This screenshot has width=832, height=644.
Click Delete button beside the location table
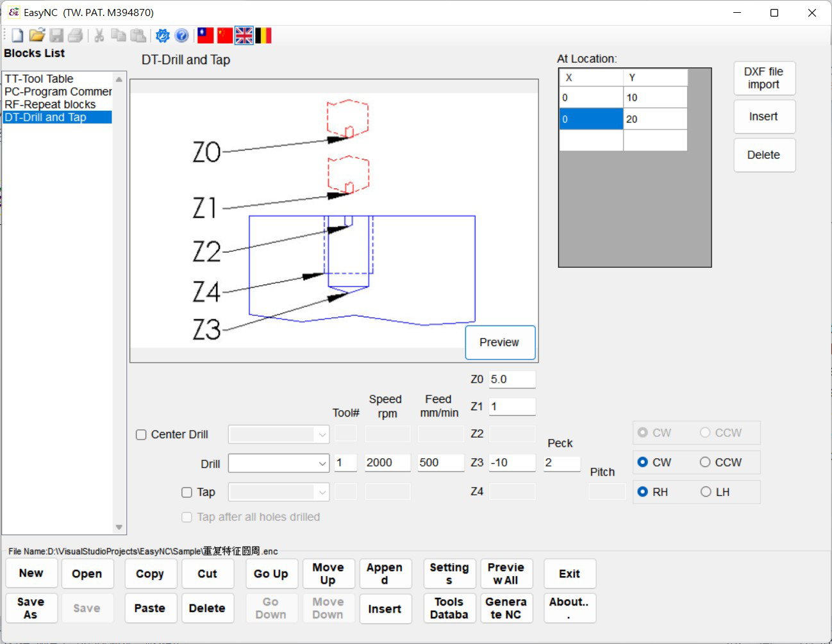[764, 155]
